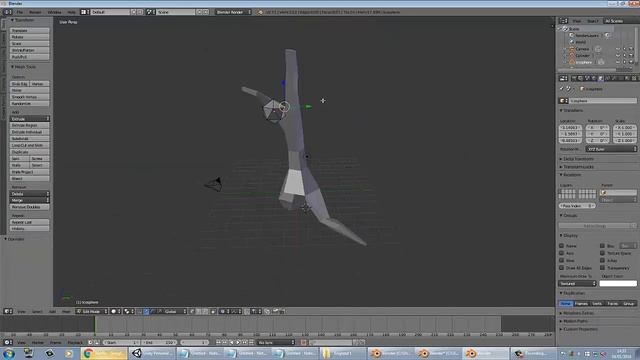This screenshot has height=360, width=640.
Task: Play the timeline animation forward
Action: pyautogui.click(x=238, y=342)
